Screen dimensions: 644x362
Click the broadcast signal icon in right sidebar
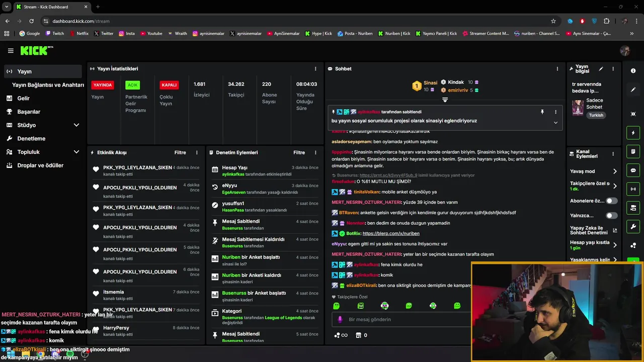pos(633,189)
